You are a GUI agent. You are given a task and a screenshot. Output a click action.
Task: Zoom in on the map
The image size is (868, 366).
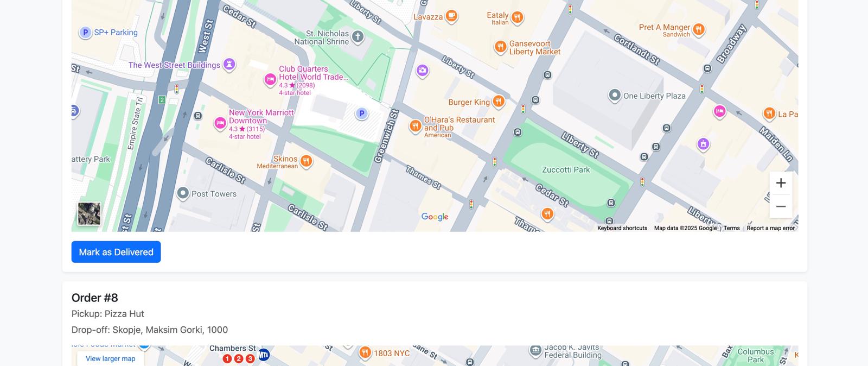tap(781, 183)
